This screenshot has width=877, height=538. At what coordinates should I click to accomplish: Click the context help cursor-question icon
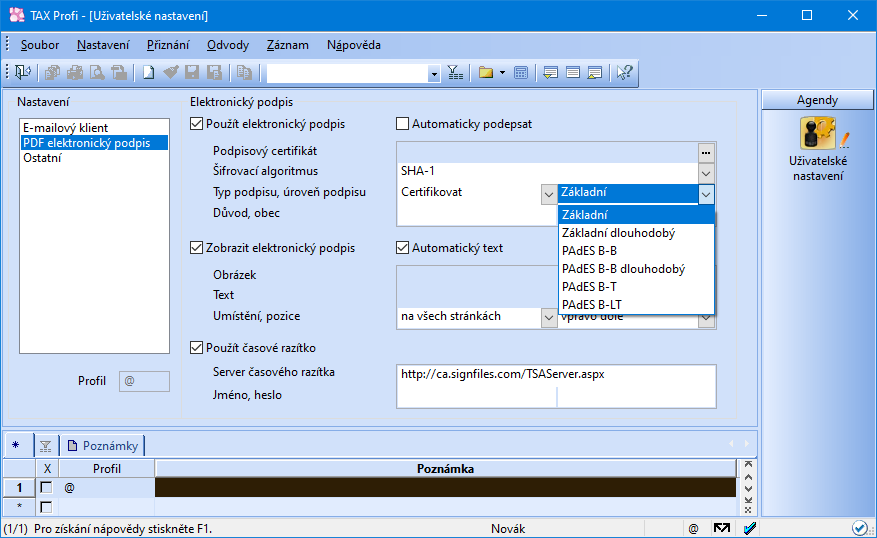(x=624, y=73)
